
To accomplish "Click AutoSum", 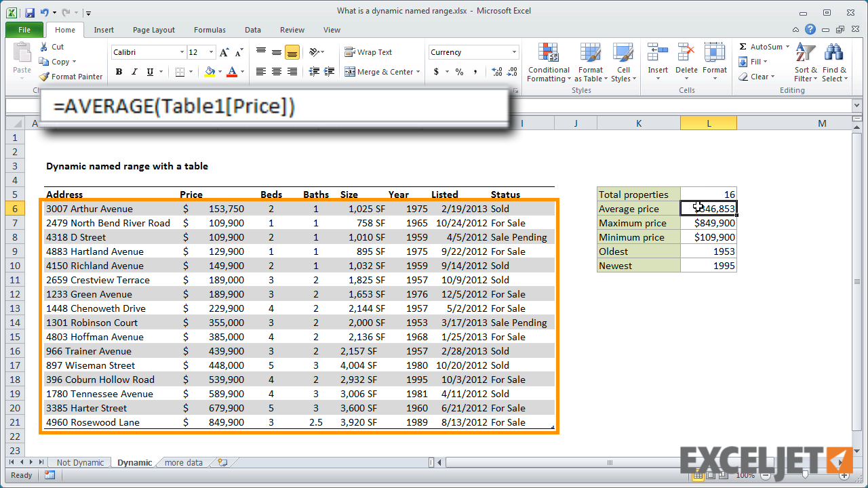I will 760,47.
